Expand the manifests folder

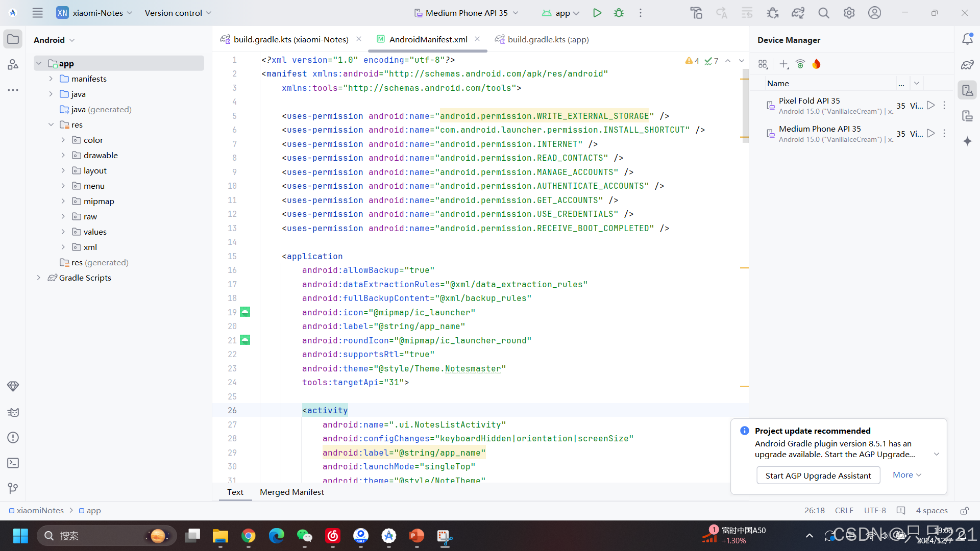click(51, 79)
